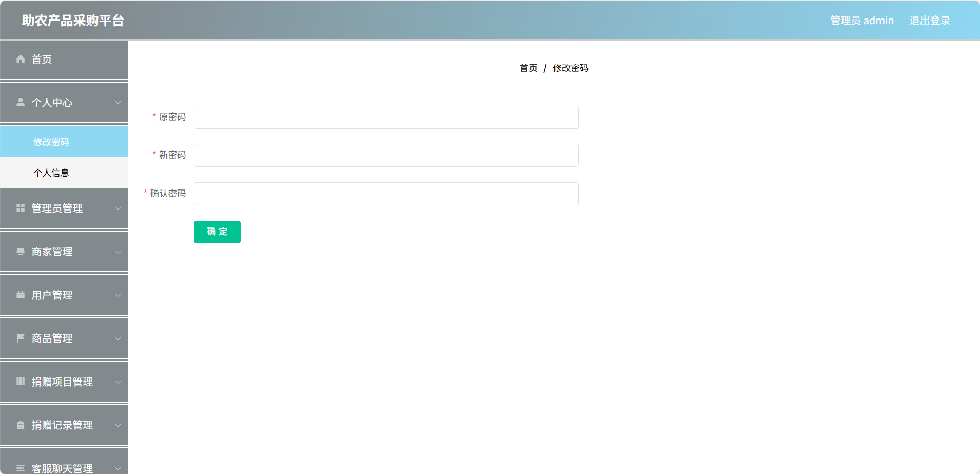Click the grid icon beside 捐赠项目管理
This screenshot has width=980, height=474.
tap(21, 382)
